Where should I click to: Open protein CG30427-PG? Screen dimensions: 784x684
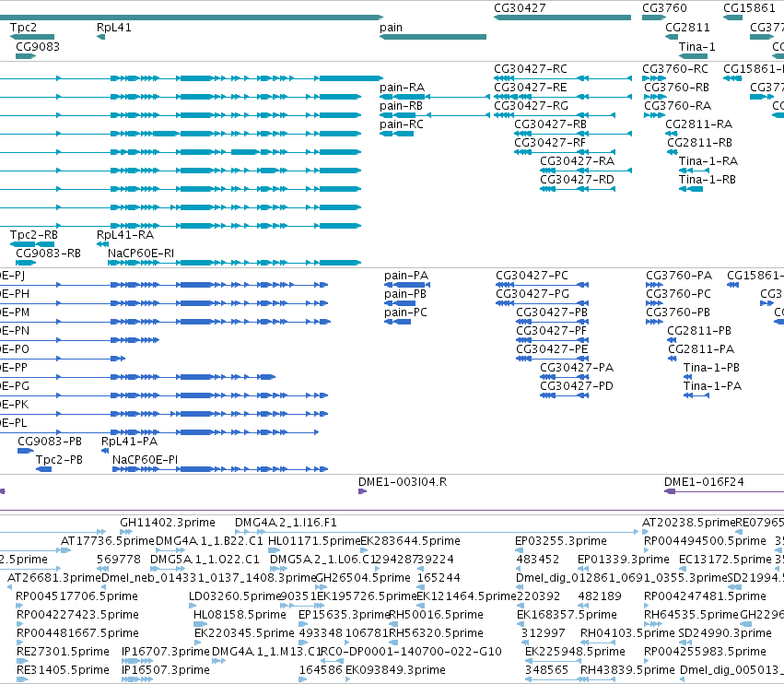point(532,294)
